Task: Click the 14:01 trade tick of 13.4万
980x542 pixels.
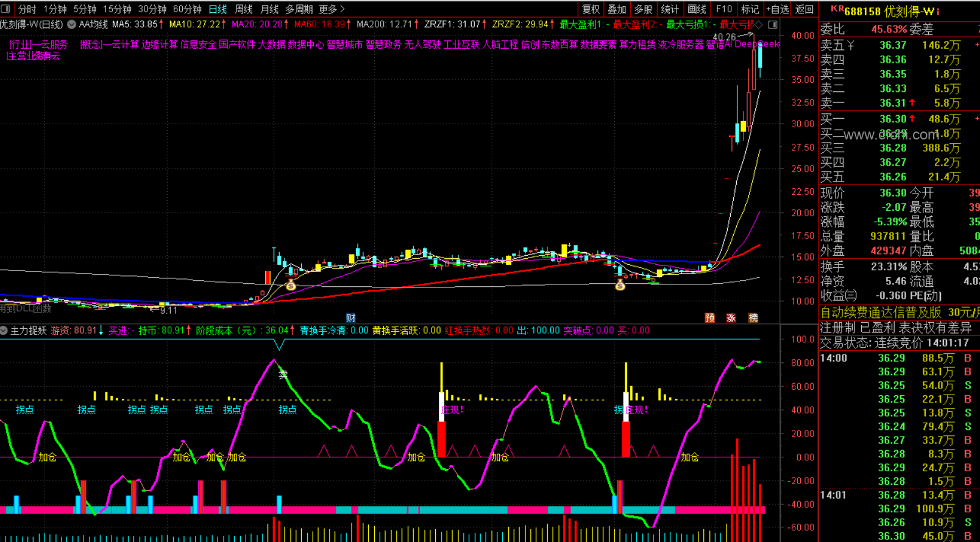Action: coord(899,495)
